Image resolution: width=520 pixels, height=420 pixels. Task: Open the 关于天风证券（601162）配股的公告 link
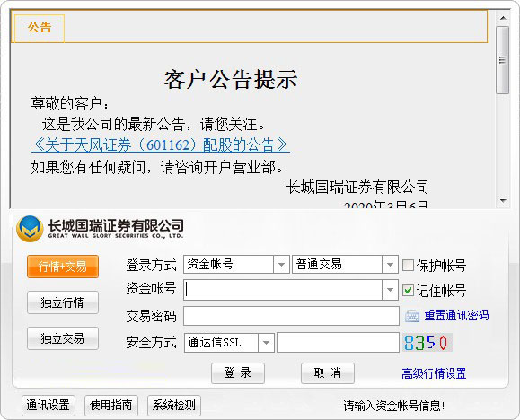point(161,144)
